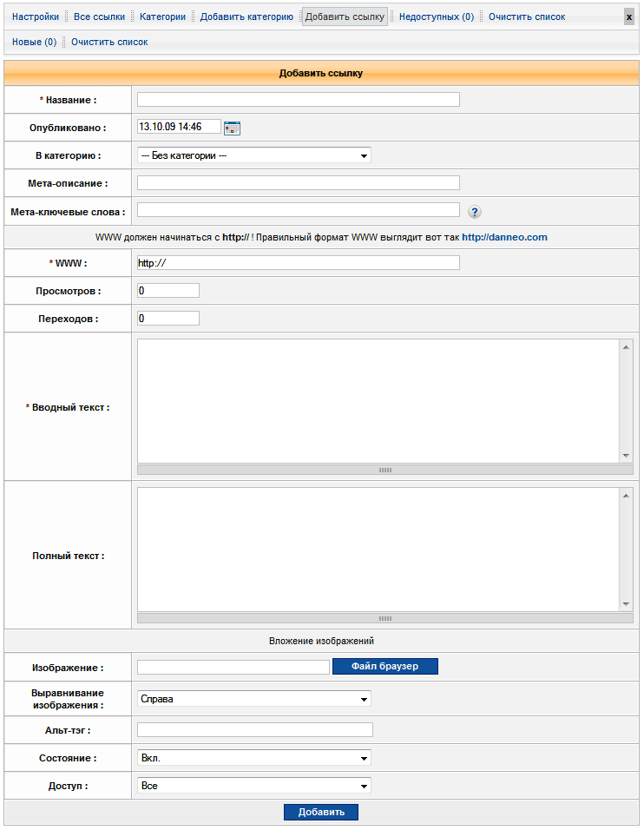Go to the Добавить категорию tab

246,16
